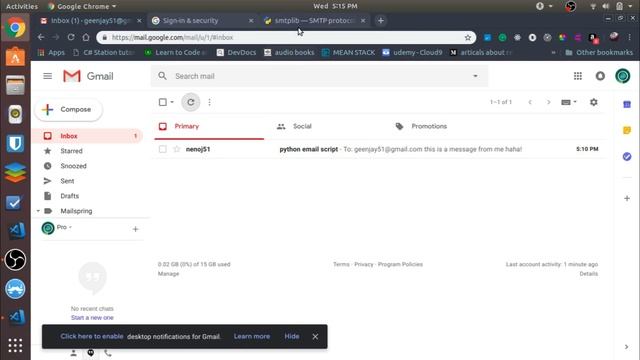This screenshot has width=640, height=360.
Task: Open the smtplib SMTP protocol browser tab
Action: 314,20
